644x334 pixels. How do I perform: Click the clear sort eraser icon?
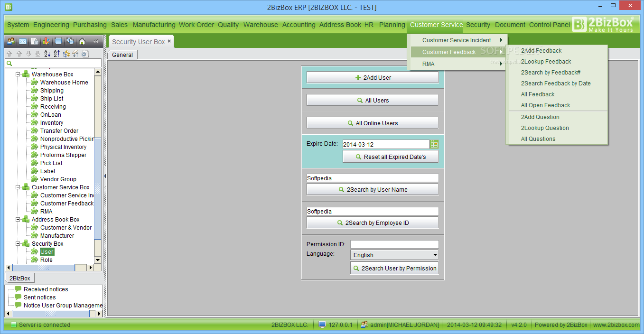(x=75, y=54)
